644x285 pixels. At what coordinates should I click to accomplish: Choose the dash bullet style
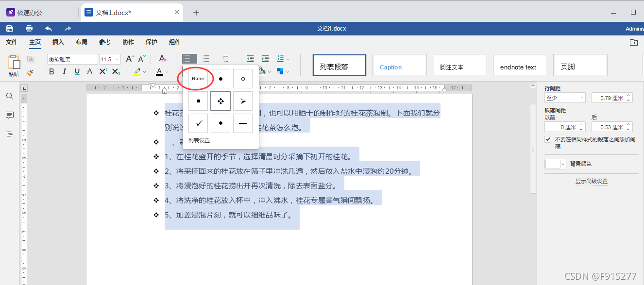243,123
